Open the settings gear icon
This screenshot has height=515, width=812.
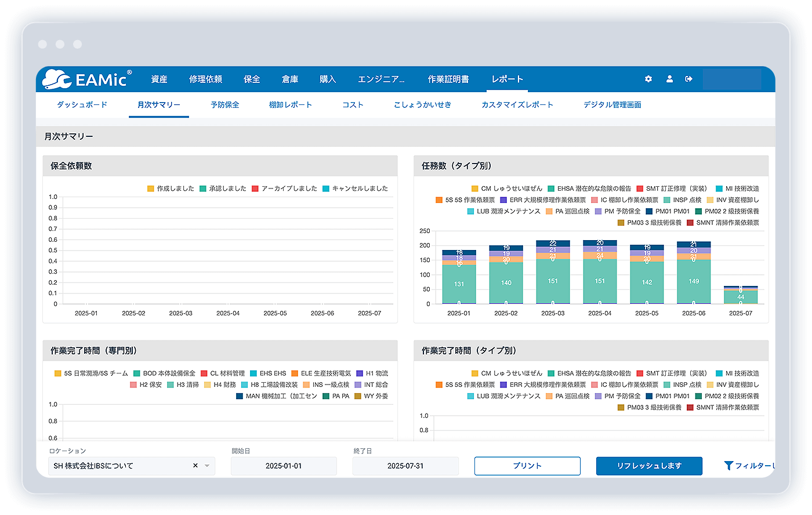[x=648, y=79]
